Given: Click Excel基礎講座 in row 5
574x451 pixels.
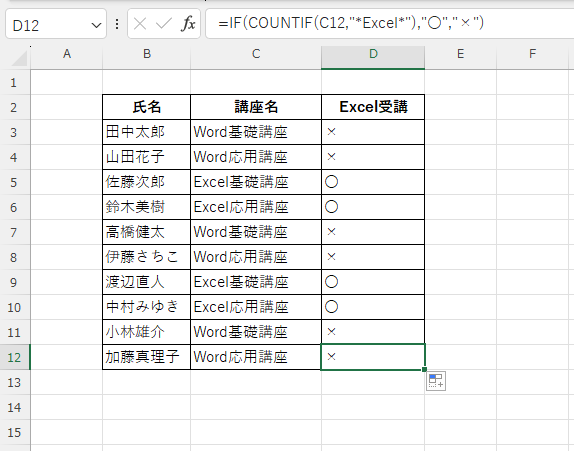Looking at the screenshot, I should (256, 182).
